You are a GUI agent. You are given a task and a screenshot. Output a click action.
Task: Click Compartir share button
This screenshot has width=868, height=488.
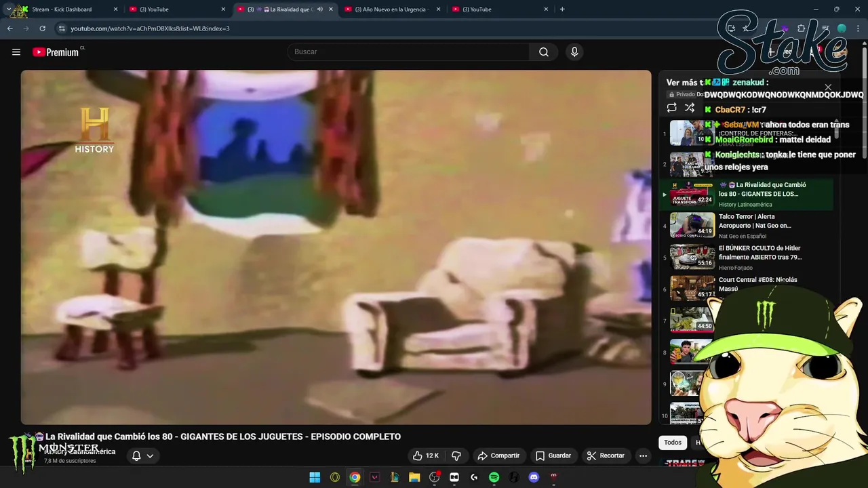pyautogui.click(x=498, y=455)
